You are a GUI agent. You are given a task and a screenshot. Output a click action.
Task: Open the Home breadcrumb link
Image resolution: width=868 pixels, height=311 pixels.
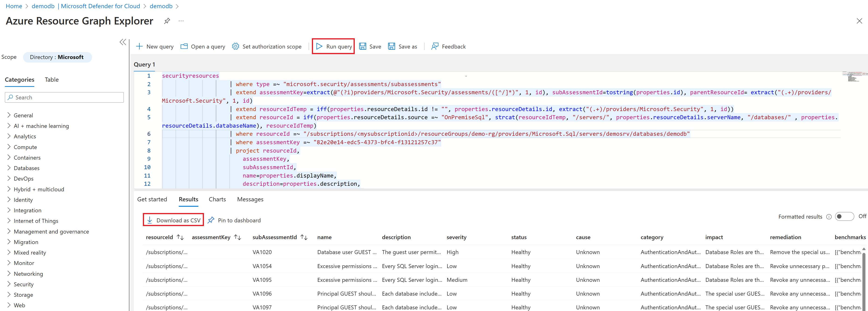click(14, 6)
